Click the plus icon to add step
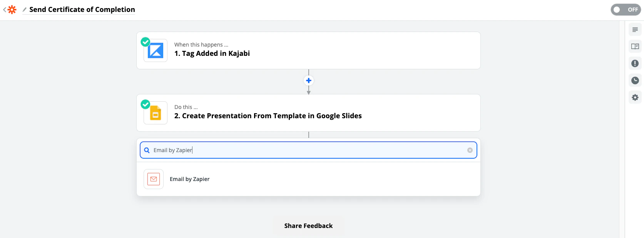The image size is (644, 238). click(308, 80)
